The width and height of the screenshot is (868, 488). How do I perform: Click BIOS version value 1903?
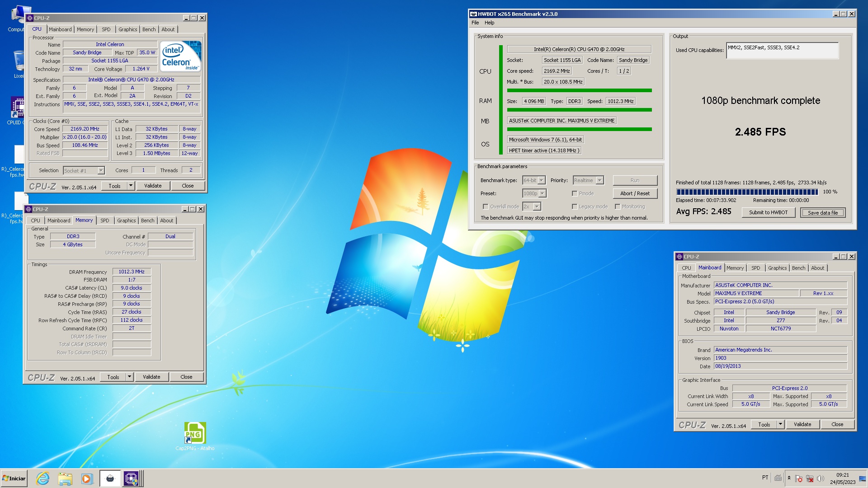pos(780,358)
